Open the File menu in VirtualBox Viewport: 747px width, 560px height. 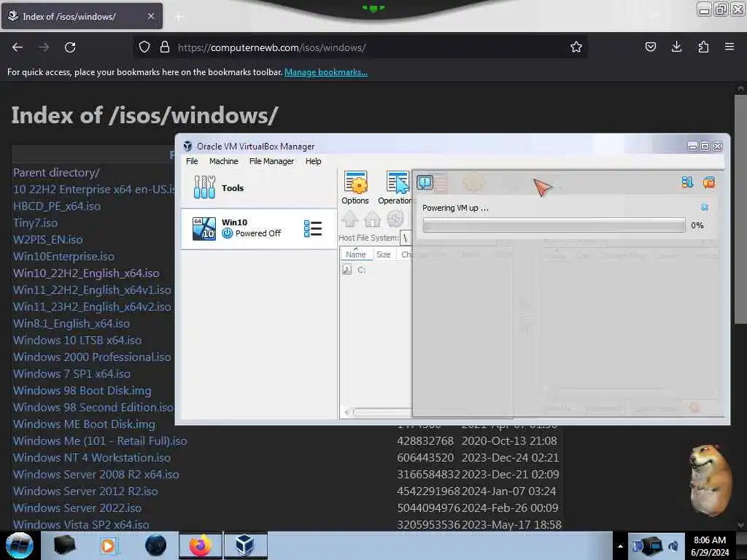click(x=192, y=161)
